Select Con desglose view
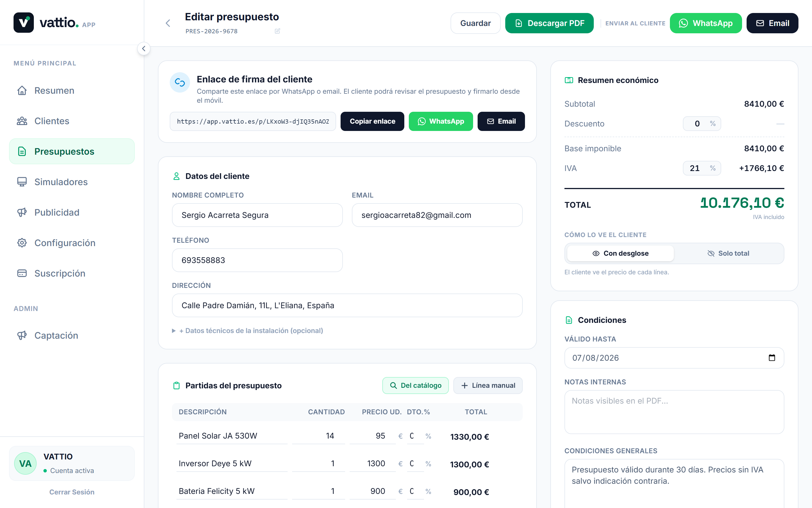This screenshot has width=812, height=508. [620, 253]
